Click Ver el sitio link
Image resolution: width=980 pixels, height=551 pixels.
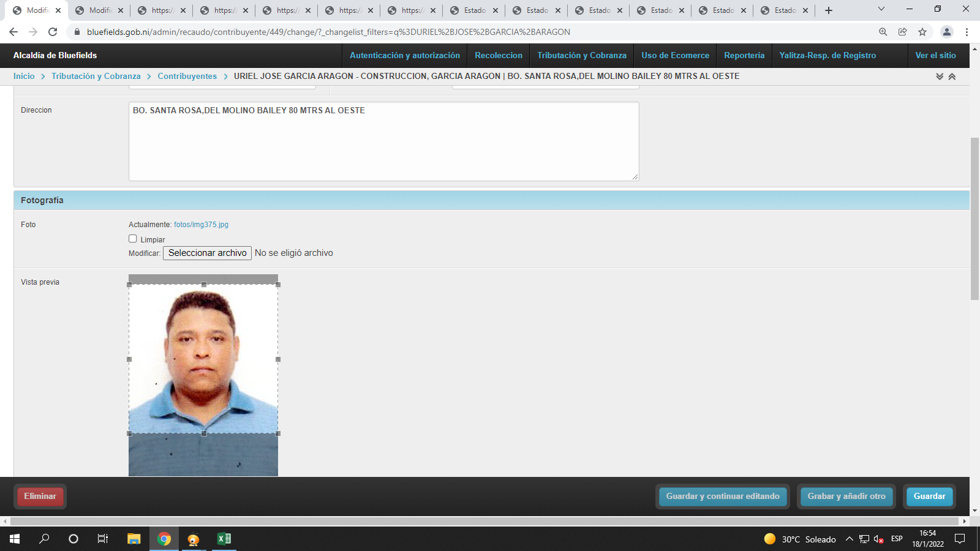(935, 55)
